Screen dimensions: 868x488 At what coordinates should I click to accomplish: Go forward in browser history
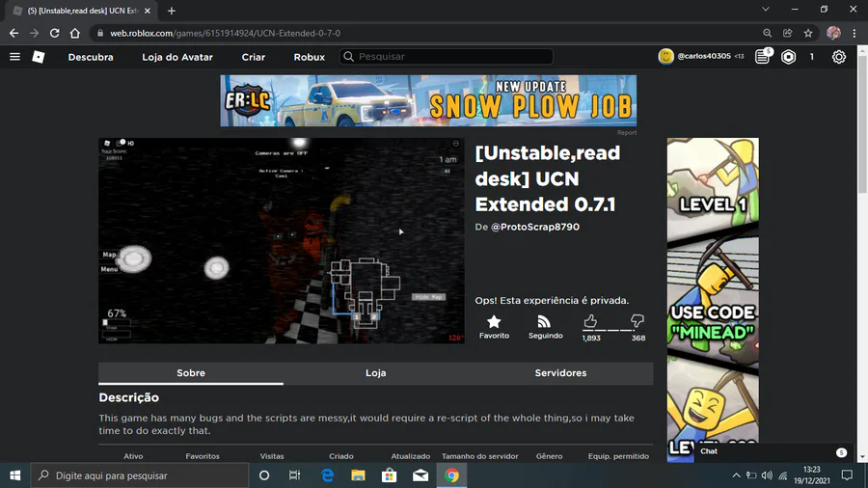(x=35, y=33)
